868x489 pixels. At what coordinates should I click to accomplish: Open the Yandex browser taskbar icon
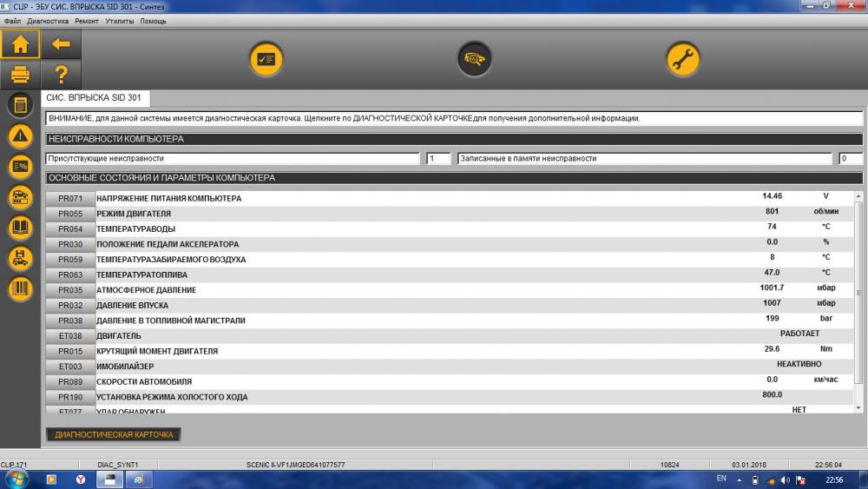pos(81,479)
